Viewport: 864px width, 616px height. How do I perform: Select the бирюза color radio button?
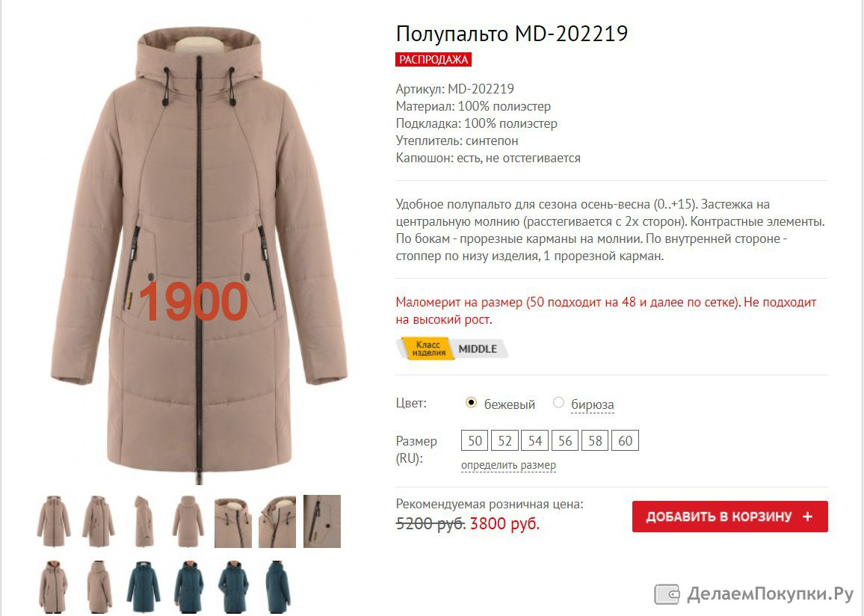point(559,403)
